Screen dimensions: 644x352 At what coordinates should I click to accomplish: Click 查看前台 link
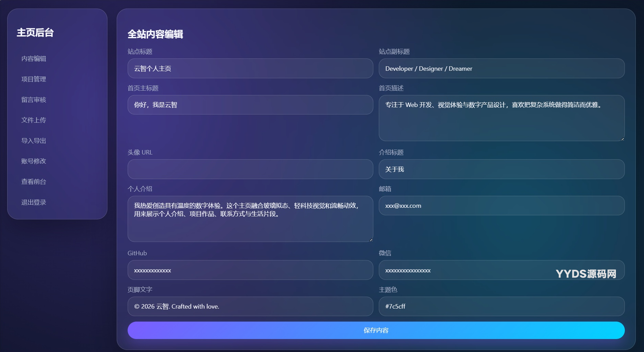pyautogui.click(x=34, y=181)
